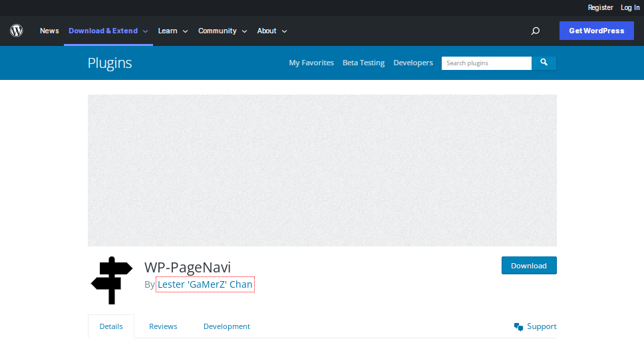Focus the Search plugins input field

(x=486, y=63)
